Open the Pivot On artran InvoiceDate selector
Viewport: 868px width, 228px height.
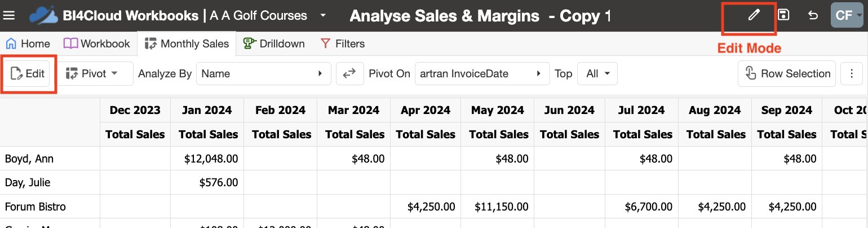click(482, 73)
